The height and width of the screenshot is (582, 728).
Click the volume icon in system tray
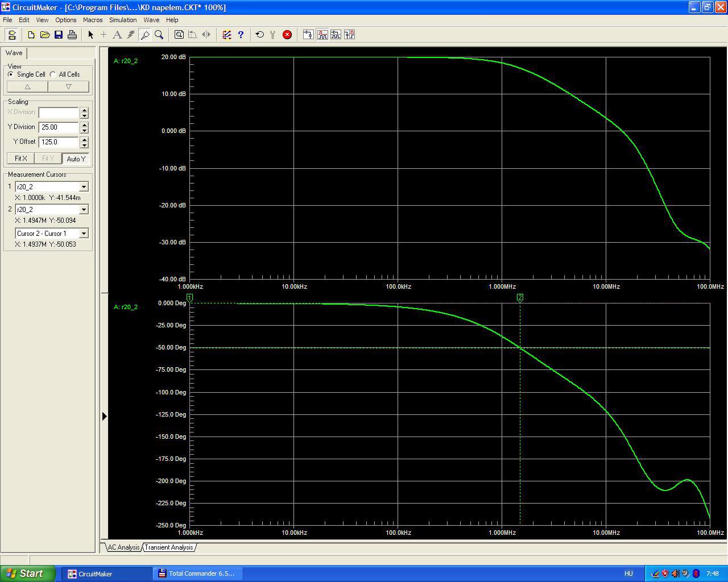coord(675,573)
